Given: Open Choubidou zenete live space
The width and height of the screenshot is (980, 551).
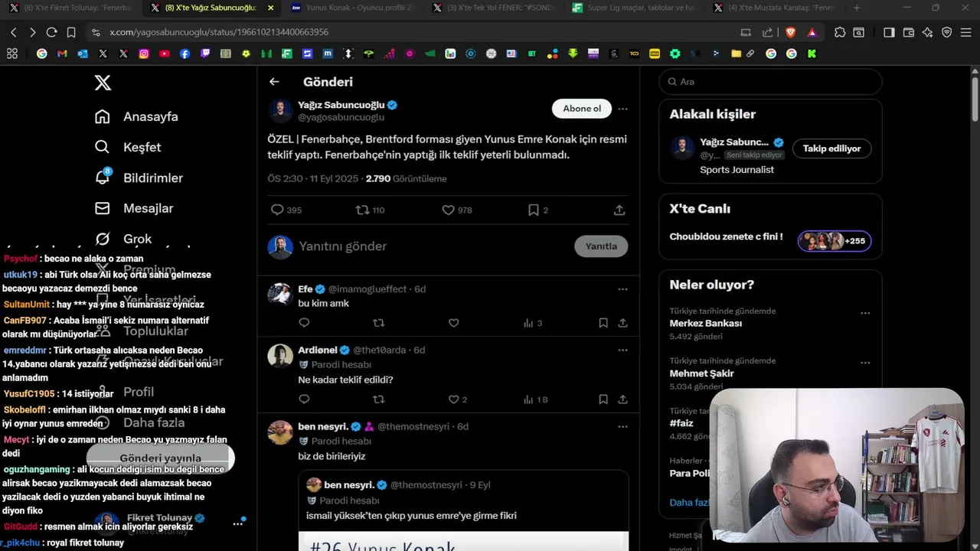Looking at the screenshot, I should (770, 240).
